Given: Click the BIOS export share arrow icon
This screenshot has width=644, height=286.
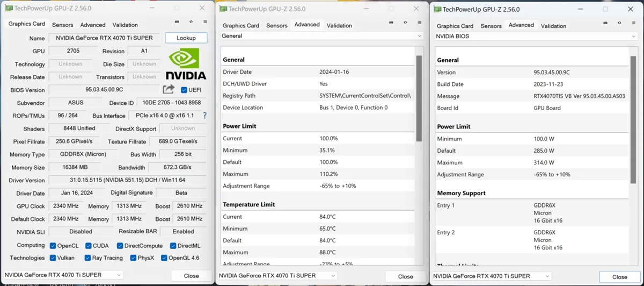Looking at the screenshot, I should [x=169, y=89].
